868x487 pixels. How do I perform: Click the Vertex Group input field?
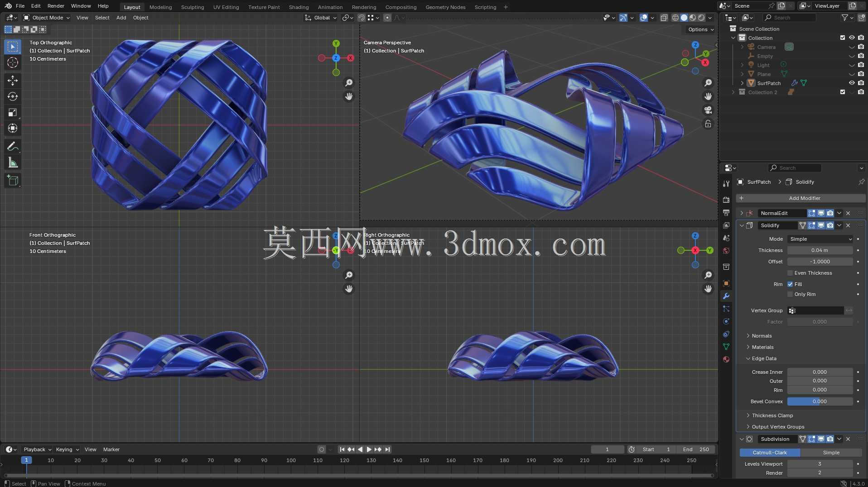(816, 310)
